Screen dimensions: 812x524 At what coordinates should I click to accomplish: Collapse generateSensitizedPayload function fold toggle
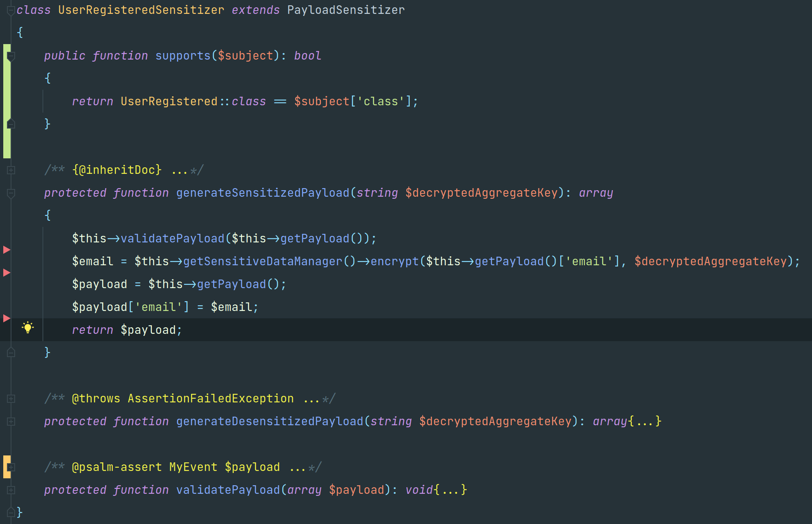[x=11, y=193]
